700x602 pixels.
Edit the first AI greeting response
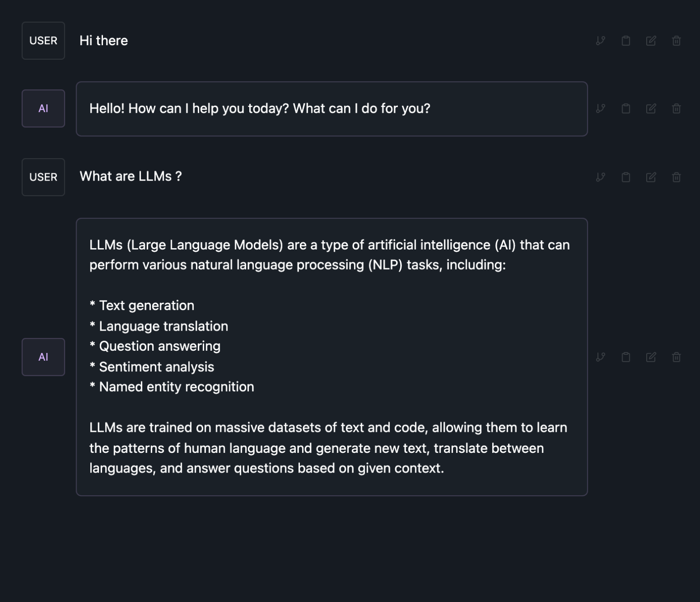651,109
